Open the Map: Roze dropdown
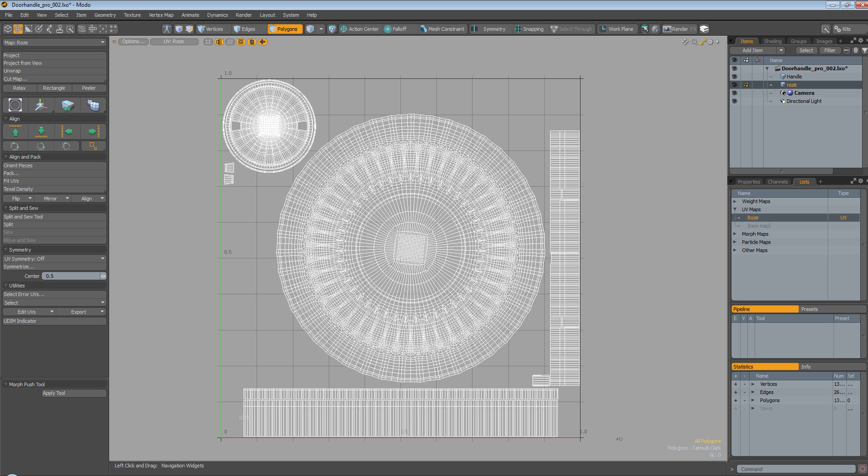 click(54, 43)
